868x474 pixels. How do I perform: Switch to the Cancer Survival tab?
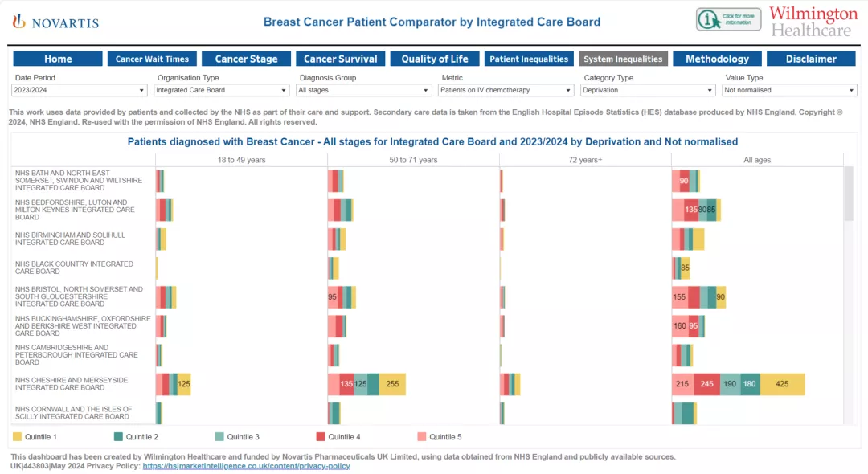click(340, 59)
